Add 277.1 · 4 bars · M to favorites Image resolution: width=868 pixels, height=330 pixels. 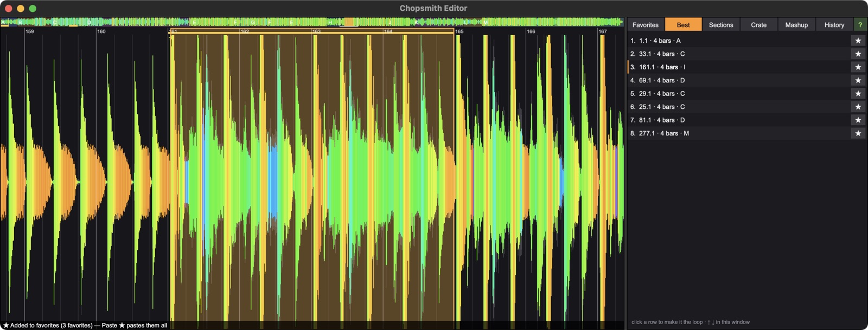[858, 133]
